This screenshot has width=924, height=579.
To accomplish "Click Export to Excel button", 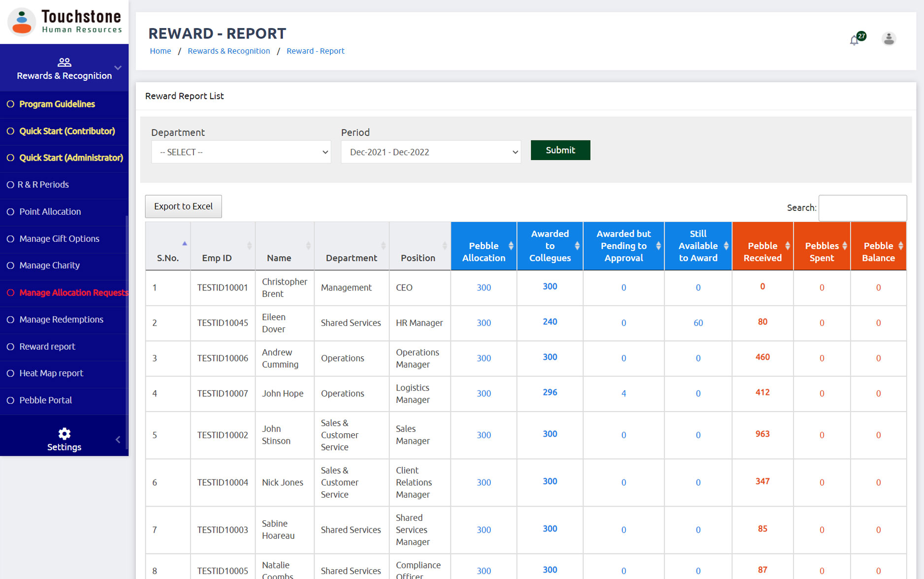I will 183,206.
